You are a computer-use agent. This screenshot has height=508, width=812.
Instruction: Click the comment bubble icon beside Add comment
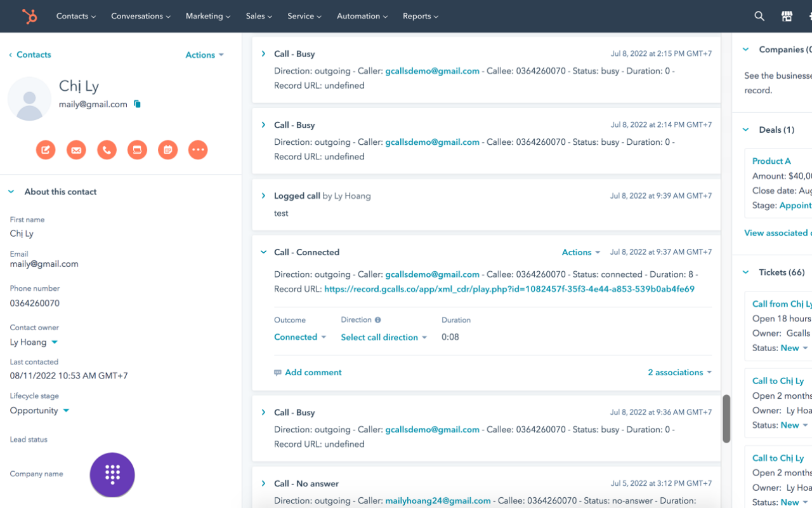[x=278, y=373]
